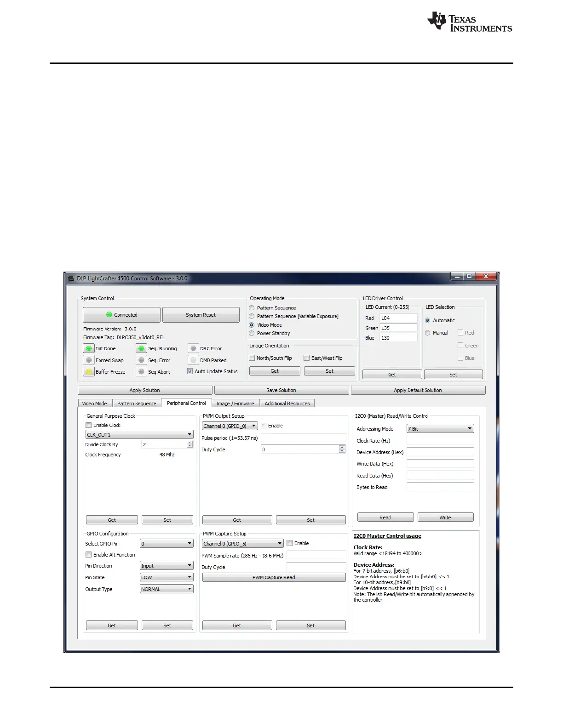Click Green LED current field
563x728 pixels.
(398, 328)
